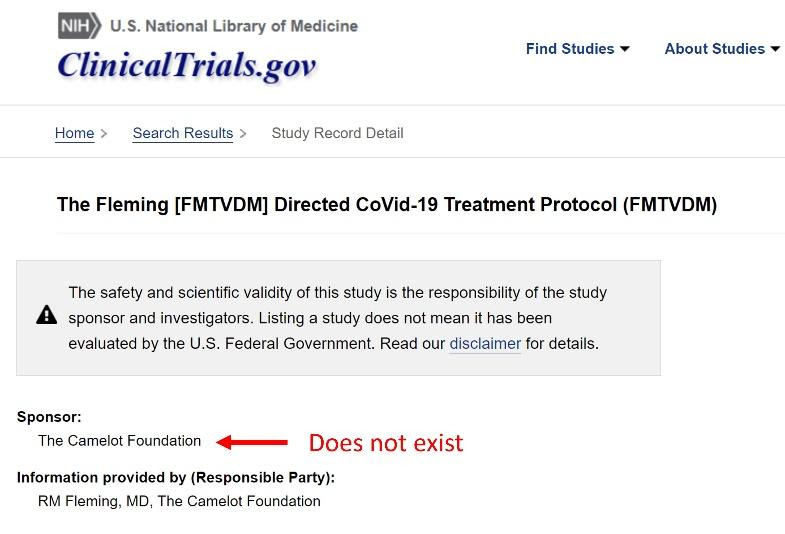Screen dimensions: 785x534
Task: Open the Find Studies menu
Action: pyautogui.click(x=570, y=49)
